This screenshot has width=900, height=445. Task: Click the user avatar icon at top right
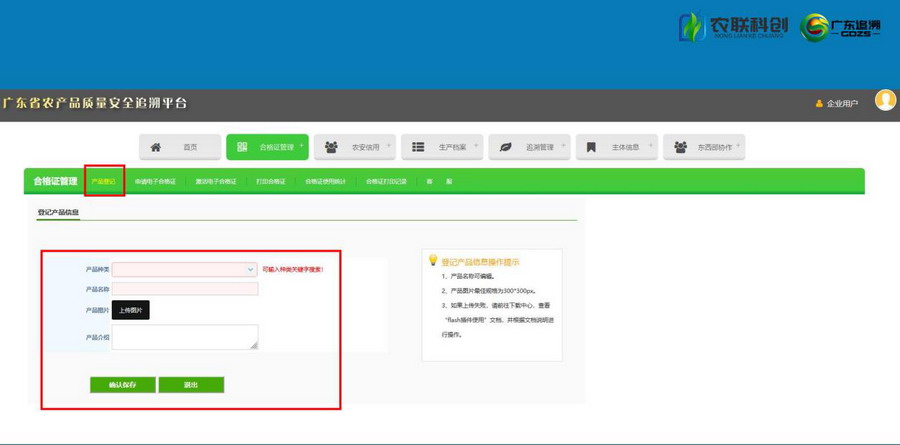(885, 100)
